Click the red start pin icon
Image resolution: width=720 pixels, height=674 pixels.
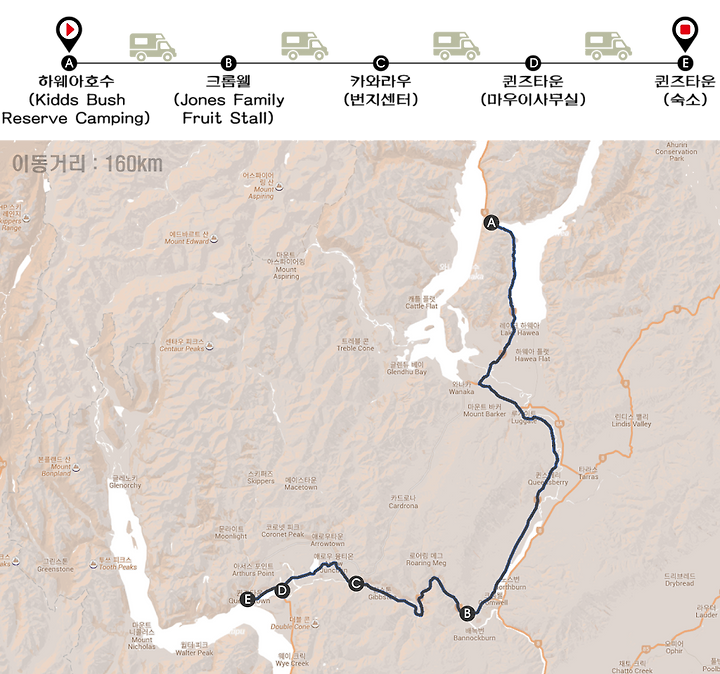(69, 33)
